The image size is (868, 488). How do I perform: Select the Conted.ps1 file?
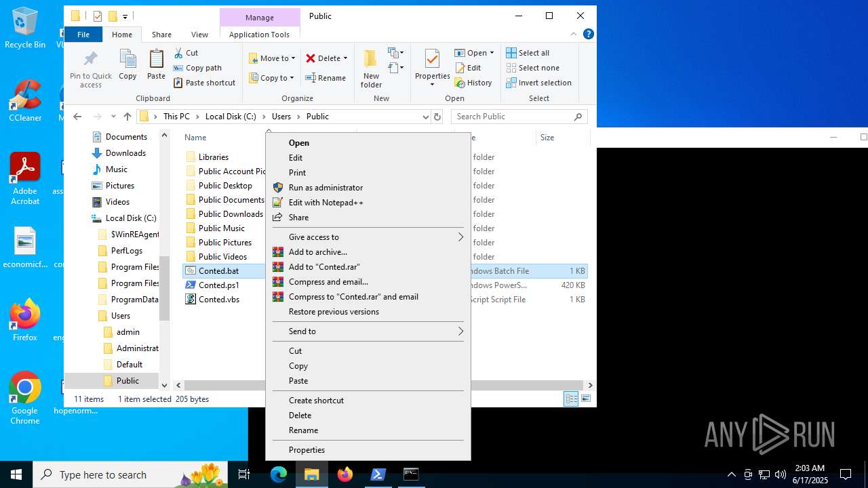[x=218, y=285]
